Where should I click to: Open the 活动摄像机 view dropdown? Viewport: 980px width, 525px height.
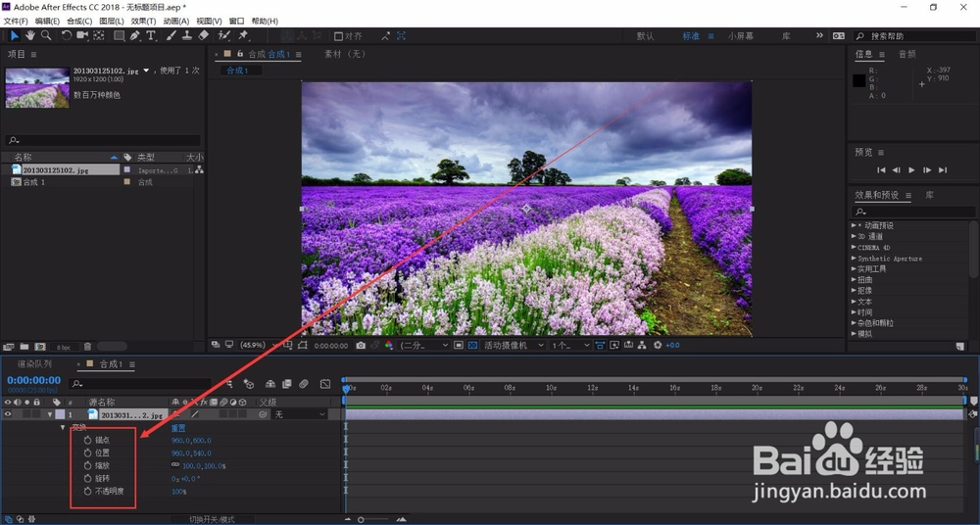[514, 345]
